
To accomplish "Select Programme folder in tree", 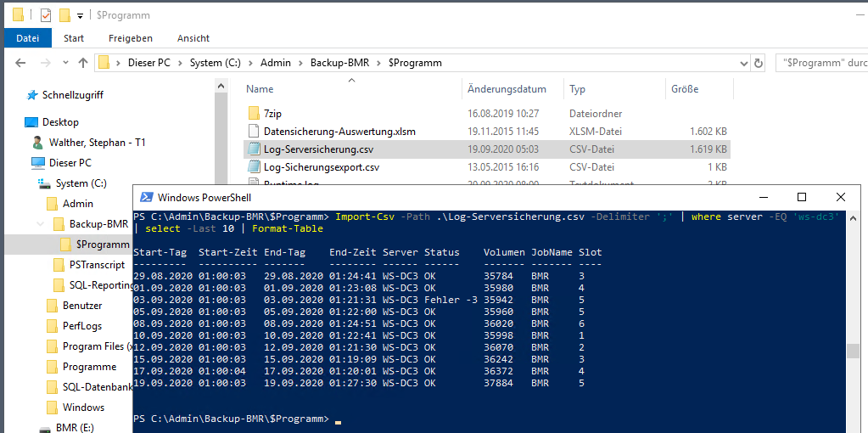I will click(89, 367).
